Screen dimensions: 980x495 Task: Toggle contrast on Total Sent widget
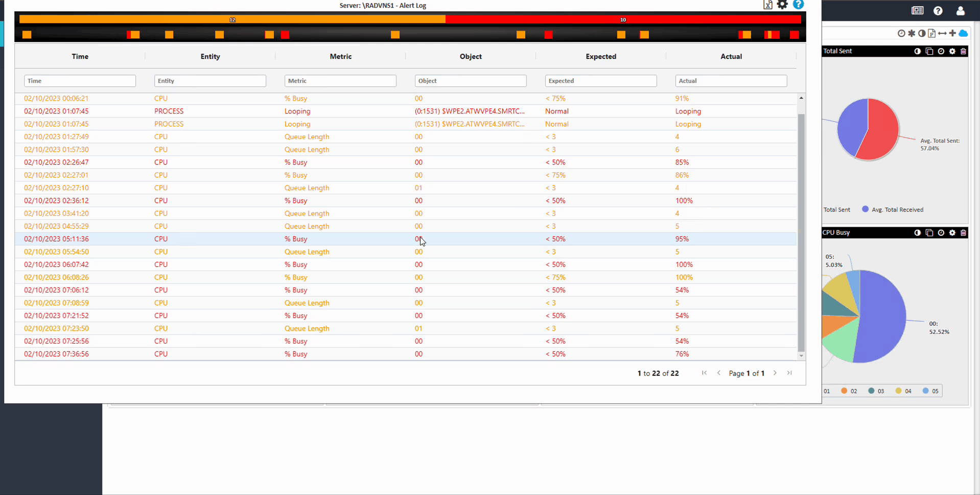pyautogui.click(x=918, y=51)
